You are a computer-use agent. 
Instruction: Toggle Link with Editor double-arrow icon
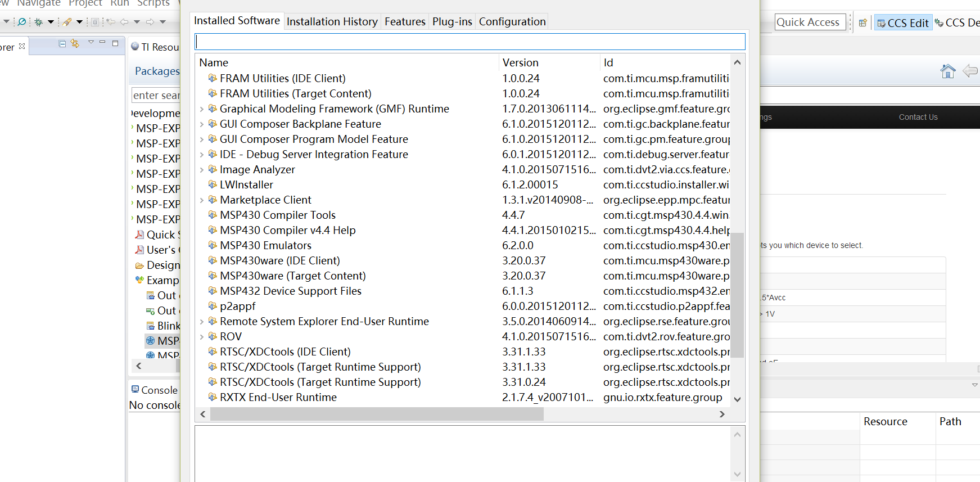(75, 43)
